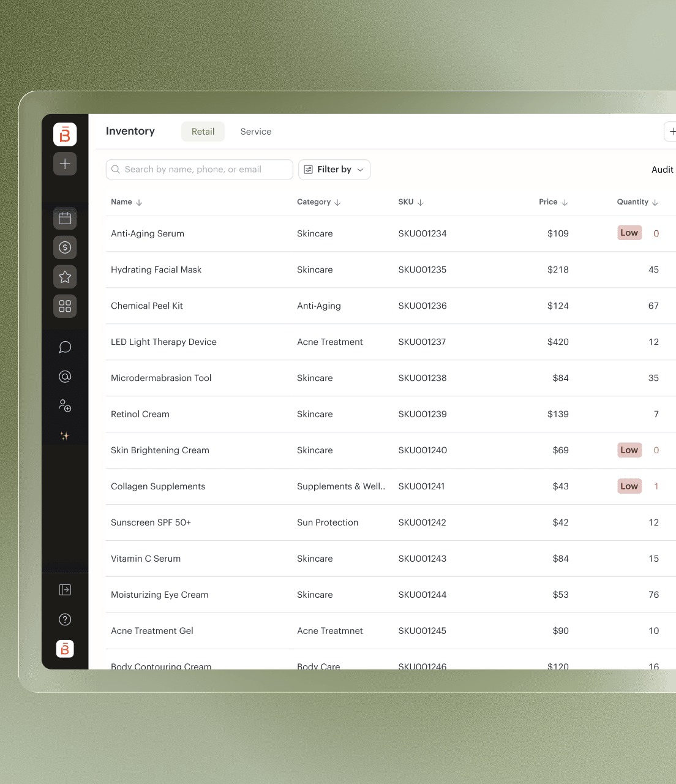Image resolution: width=676 pixels, height=784 pixels.
Task: Click the plus create button in sidebar
Action: pos(65,164)
